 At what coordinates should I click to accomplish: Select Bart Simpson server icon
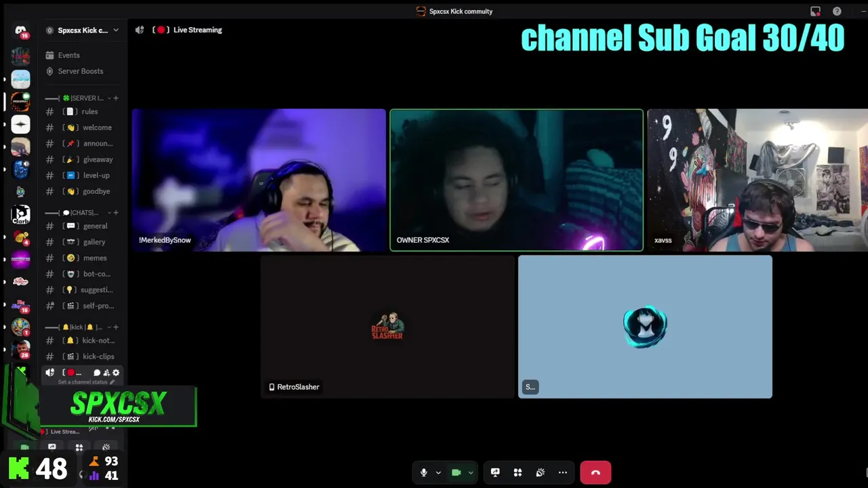(x=20, y=328)
